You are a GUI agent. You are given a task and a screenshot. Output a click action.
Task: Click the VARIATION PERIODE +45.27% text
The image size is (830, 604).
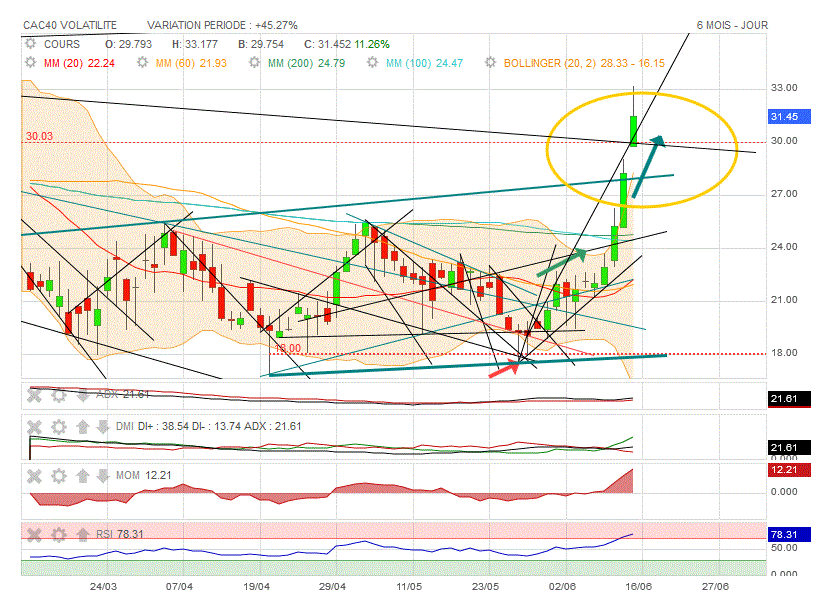(222, 25)
